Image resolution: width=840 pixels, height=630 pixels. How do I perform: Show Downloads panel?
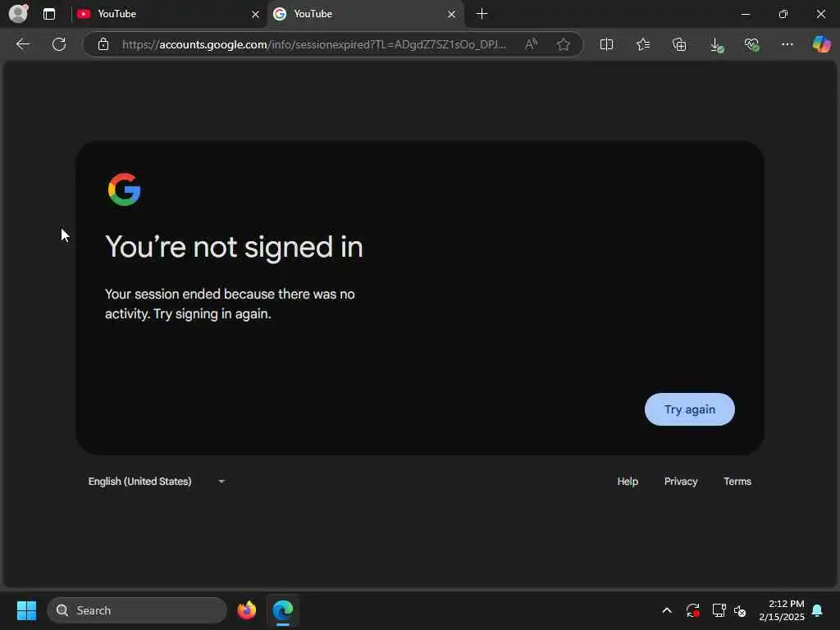click(716, 45)
